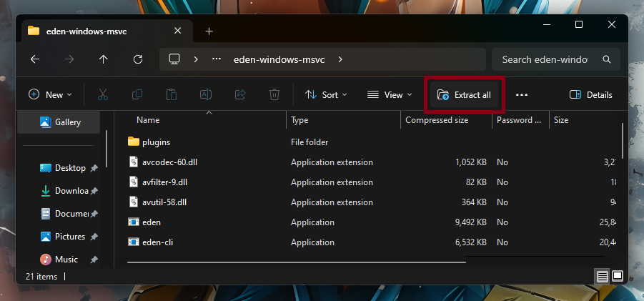
Task: Click the pin icon beside Pictures
Action: 94,237
